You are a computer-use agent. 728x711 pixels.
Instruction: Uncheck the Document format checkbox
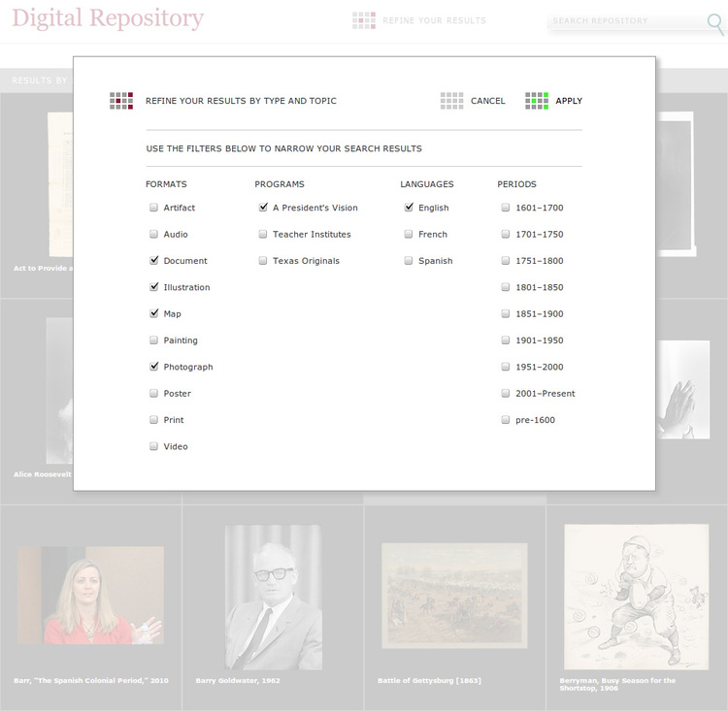(x=154, y=261)
